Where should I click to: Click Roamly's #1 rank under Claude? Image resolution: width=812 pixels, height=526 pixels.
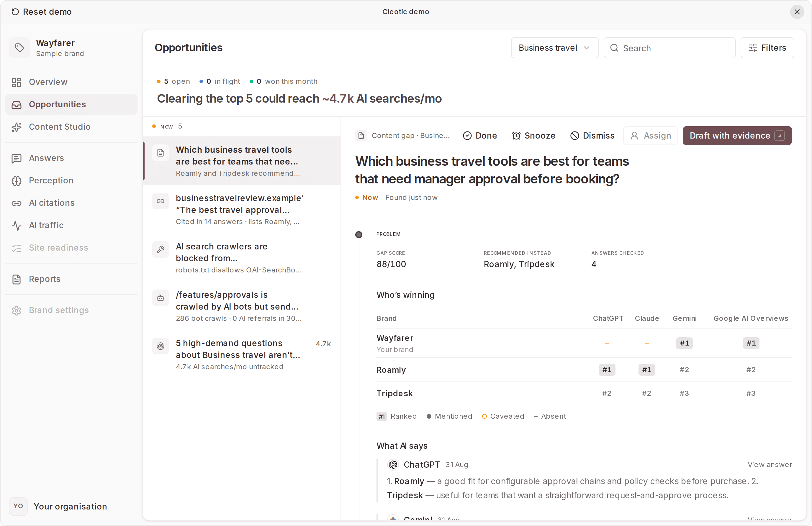(x=646, y=369)
